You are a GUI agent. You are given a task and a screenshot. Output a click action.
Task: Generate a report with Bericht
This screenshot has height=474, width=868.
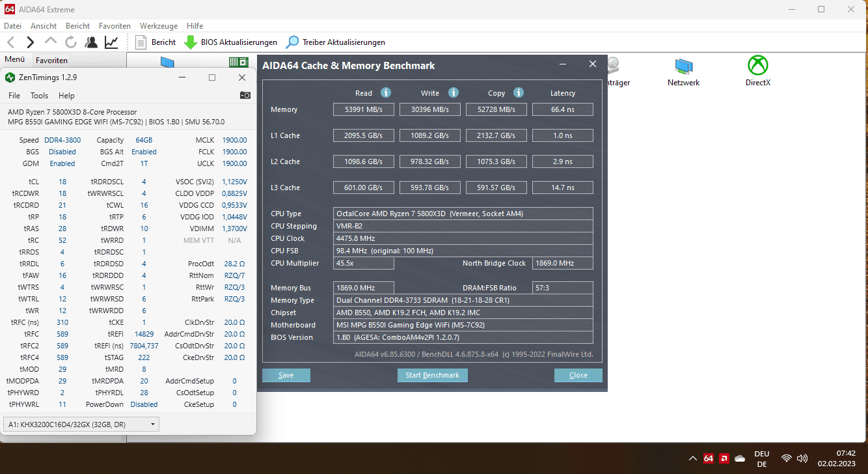[x=155, y=42]
